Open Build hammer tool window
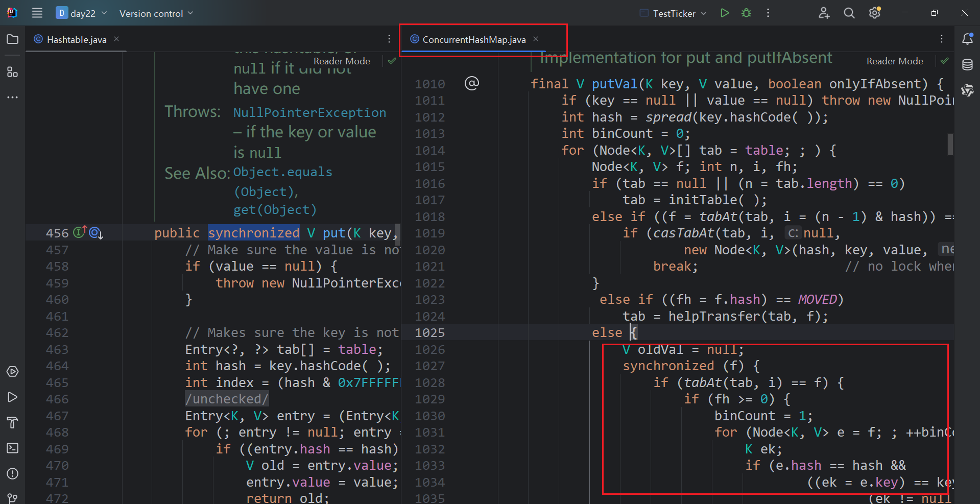Screen dimensions: 980x504 [x=12, y=423]
